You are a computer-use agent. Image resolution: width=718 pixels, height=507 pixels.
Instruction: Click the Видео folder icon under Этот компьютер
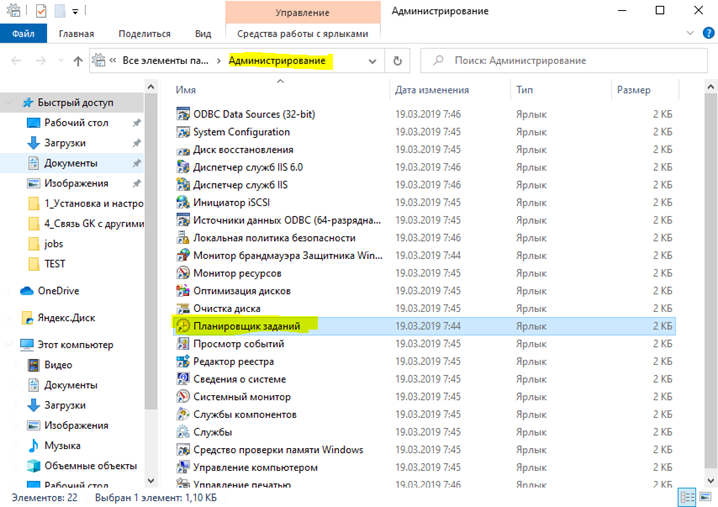[33, 365]
